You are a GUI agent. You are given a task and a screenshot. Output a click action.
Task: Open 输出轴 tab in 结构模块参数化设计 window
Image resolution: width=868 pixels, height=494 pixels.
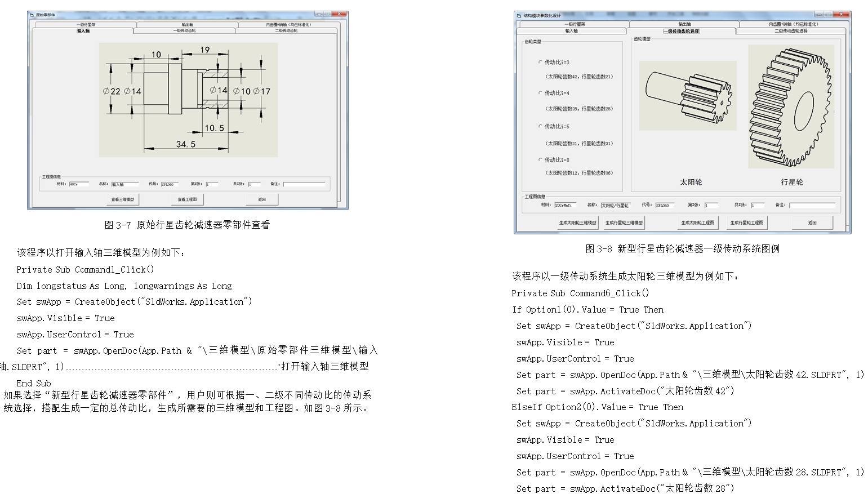[x=684, y=24]
